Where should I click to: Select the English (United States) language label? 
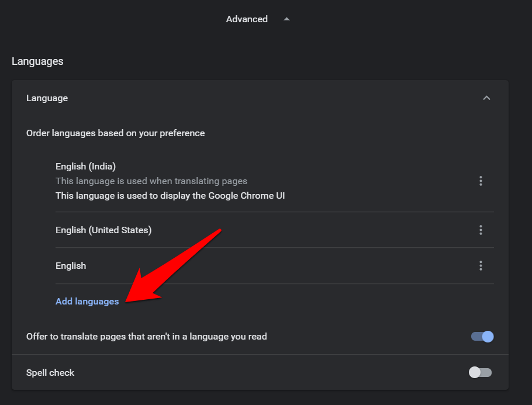(x=103, y=230)
